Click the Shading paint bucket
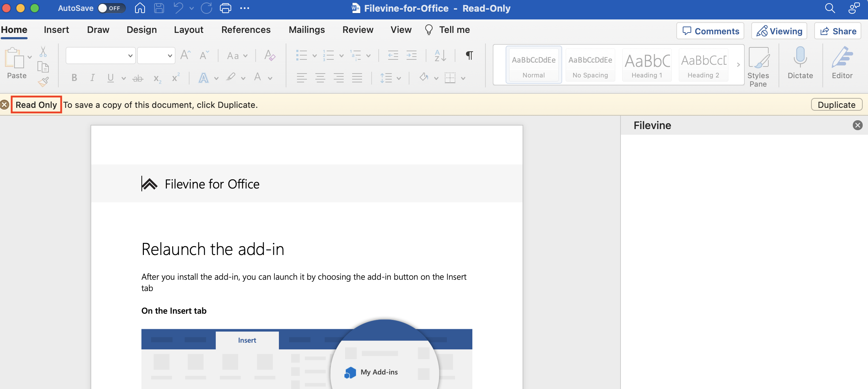The height and width of the screenshot is (389, 868). tap(423, 77)
